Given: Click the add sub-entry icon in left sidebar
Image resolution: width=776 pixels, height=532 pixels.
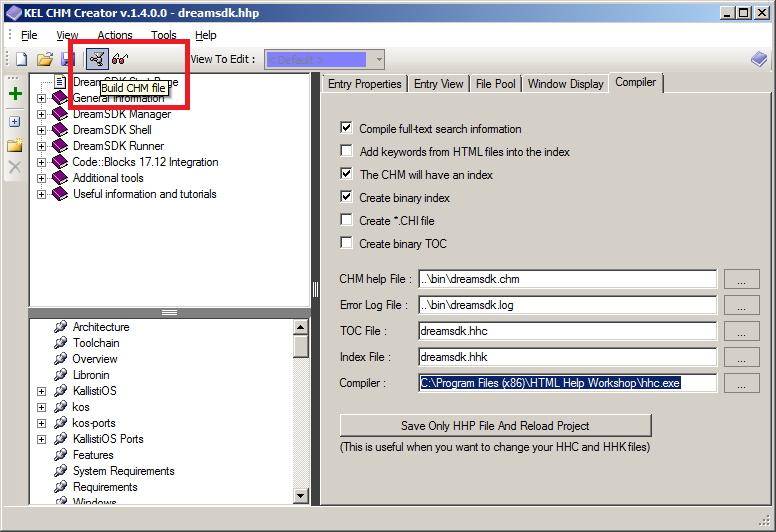Looking at the screenshot, I should point(15,121).
